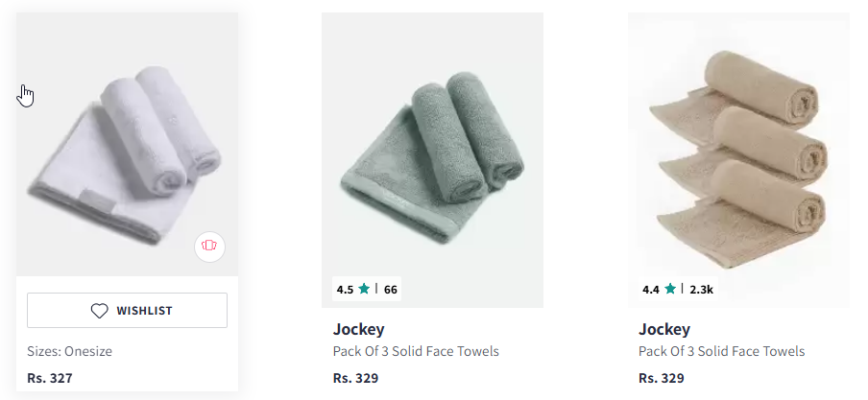This screenshot has height=400, width=868.
Task: Select the 'Sizes: Onesize' text
Action: [x=70, y=351]
